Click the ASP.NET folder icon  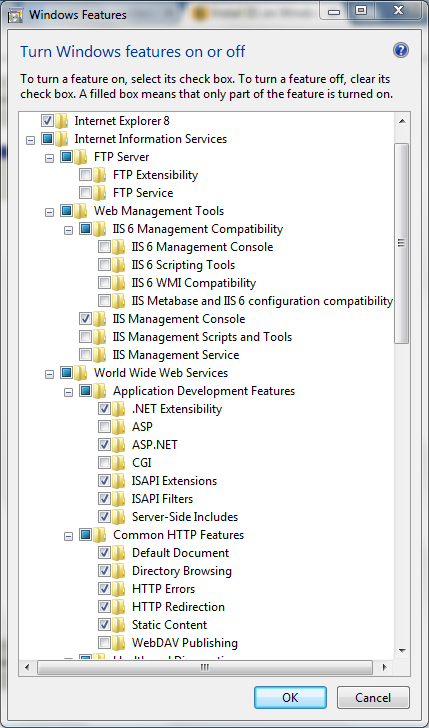119,445
